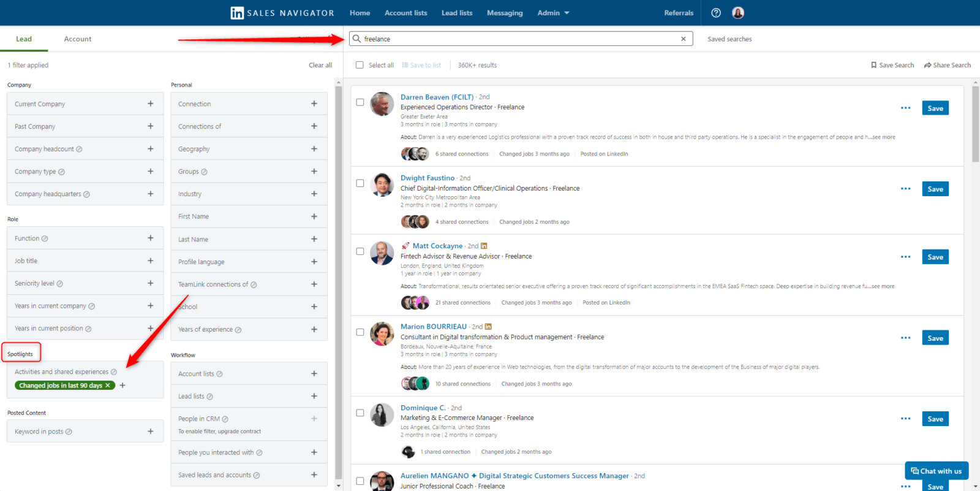The height and width of the screenshot is (491, 980).
Task: Check the box for Aurelien MANGANO
Action: coord(360,481)
